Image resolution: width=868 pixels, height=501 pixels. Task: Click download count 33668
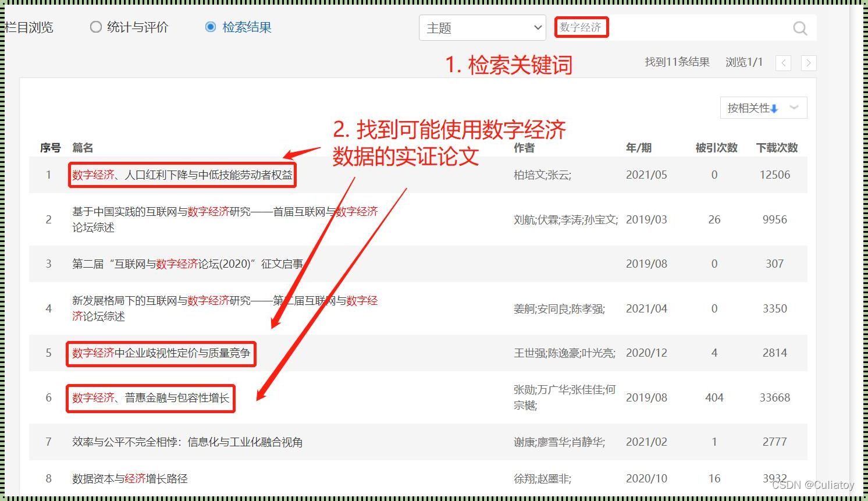pos(775,397)
